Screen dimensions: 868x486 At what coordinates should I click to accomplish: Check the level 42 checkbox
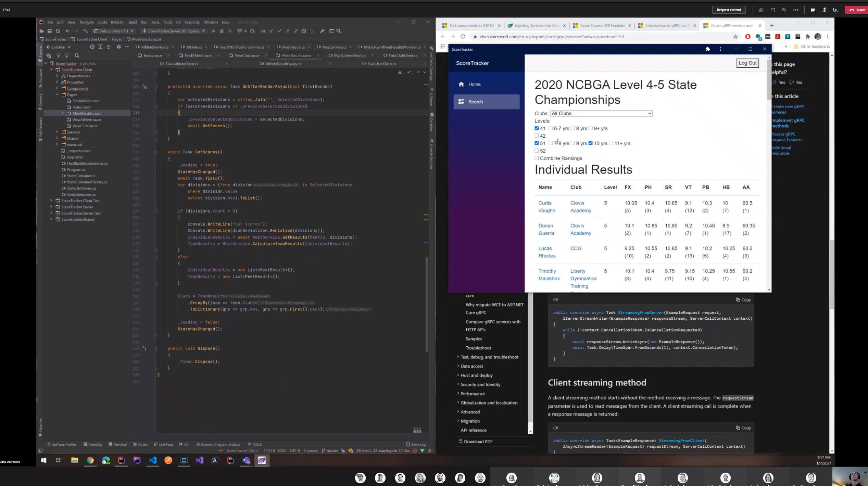pyautogui.click(x=537, y=136)
